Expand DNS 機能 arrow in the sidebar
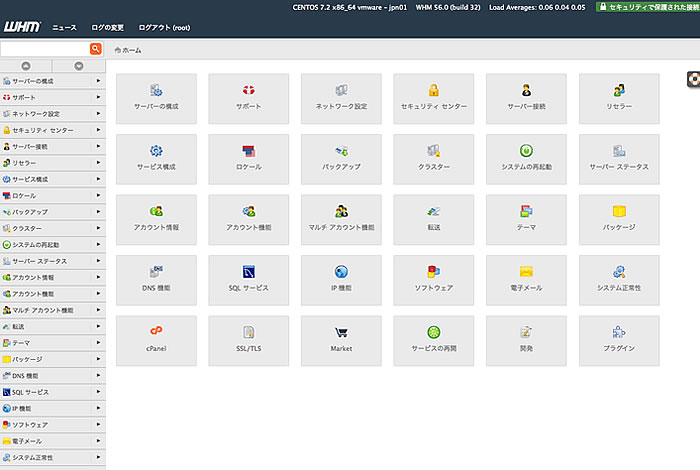The width and height of the screenshot is (700, 470). pos(98,375)
